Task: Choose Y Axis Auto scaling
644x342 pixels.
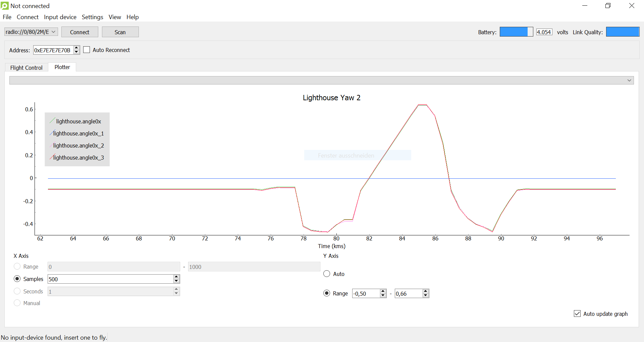Action: pos(327,274)
